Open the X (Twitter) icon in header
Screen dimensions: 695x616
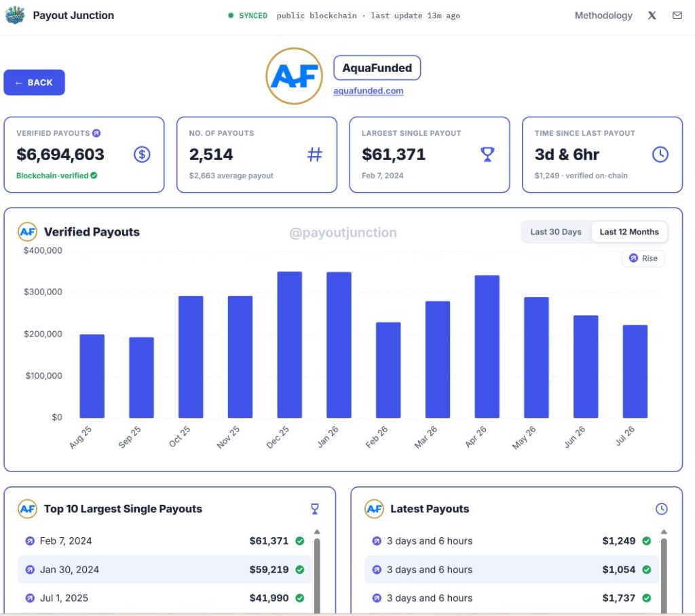(652, 16)
